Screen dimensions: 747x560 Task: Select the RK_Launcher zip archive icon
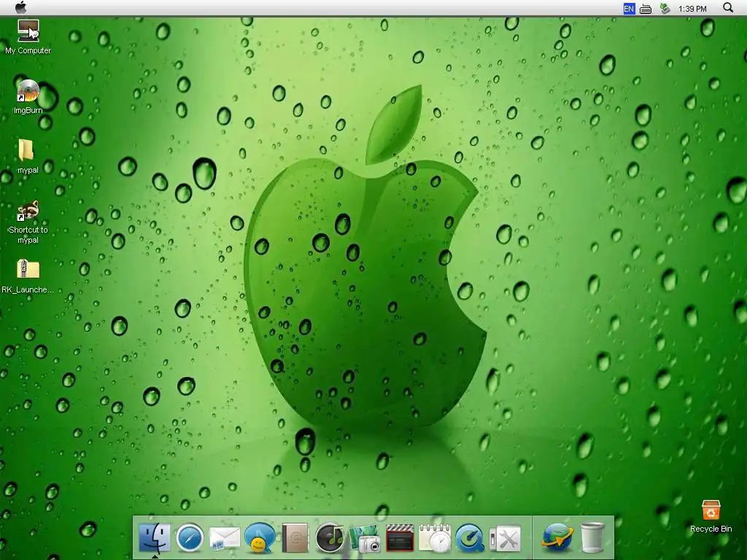point(28,270)
